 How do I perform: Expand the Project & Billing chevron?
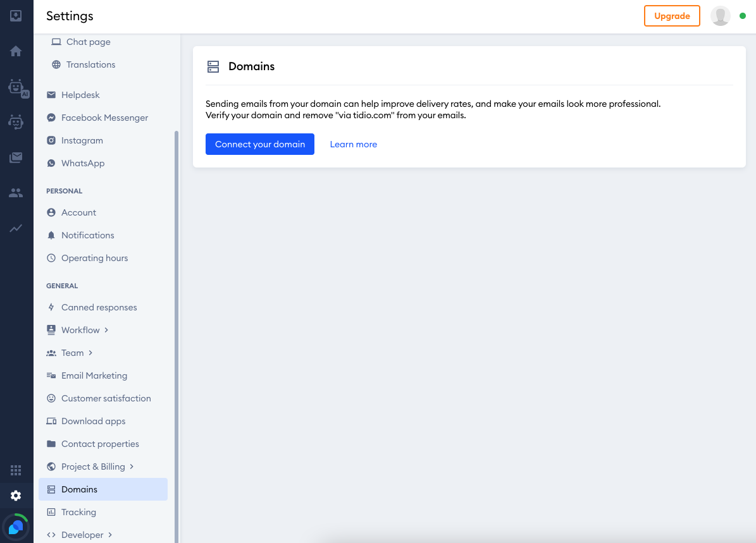[x=131, y=467]
